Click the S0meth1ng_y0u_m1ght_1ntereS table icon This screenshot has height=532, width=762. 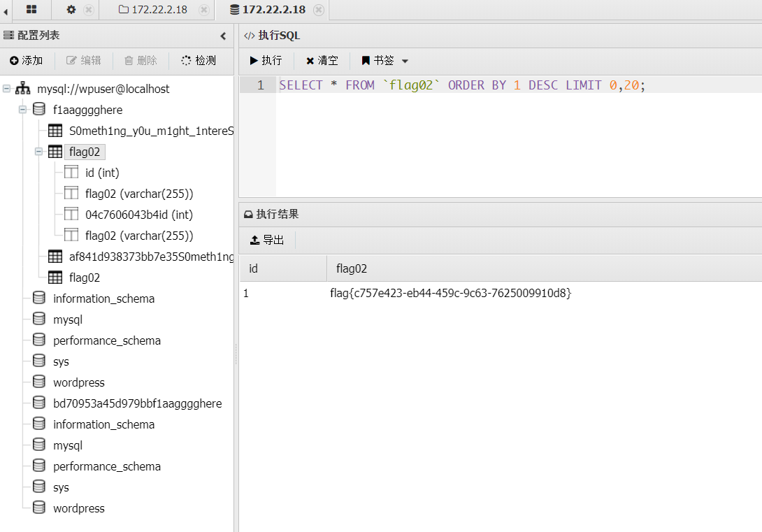click(55, 130)
